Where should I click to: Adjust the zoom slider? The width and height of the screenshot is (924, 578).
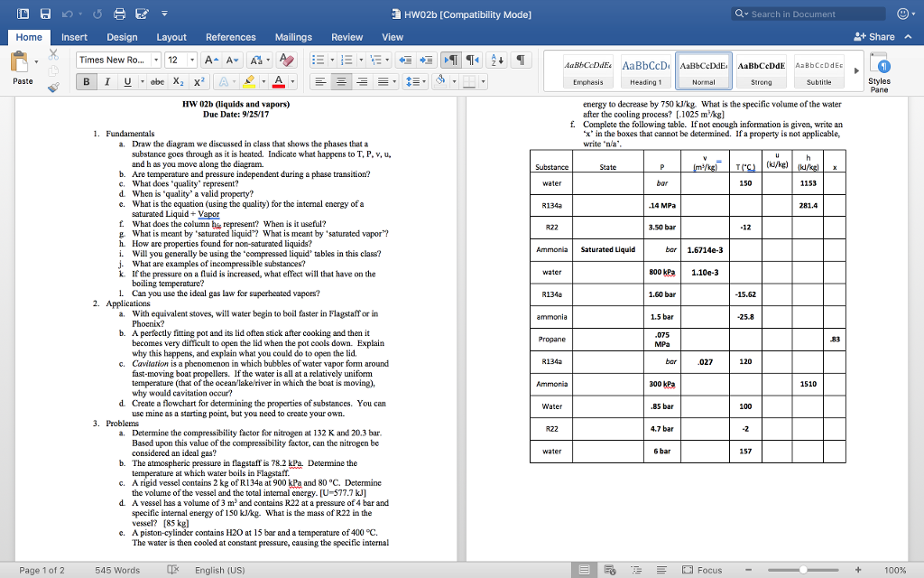805,570
